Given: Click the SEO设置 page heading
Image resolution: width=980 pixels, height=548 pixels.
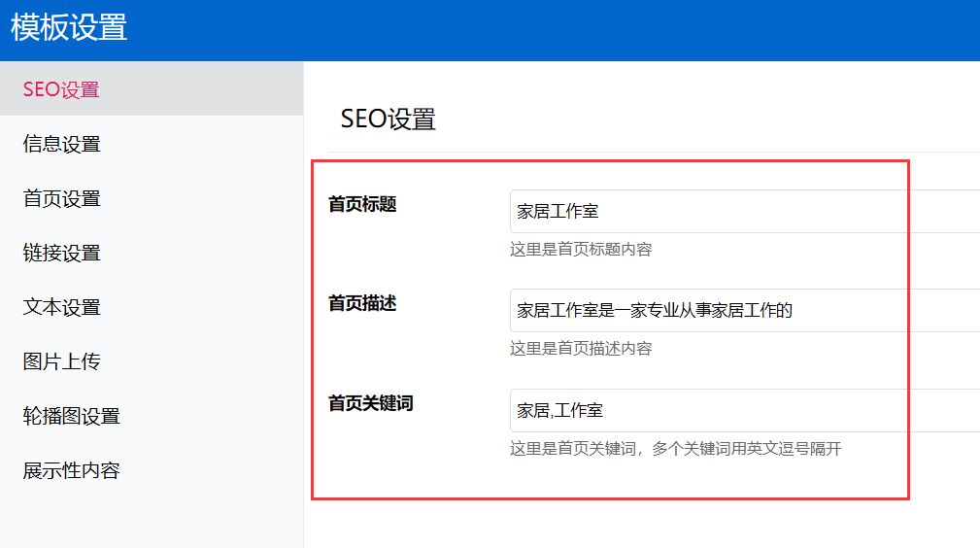Looking at the screenshot, I should click(x=388, y=120).
